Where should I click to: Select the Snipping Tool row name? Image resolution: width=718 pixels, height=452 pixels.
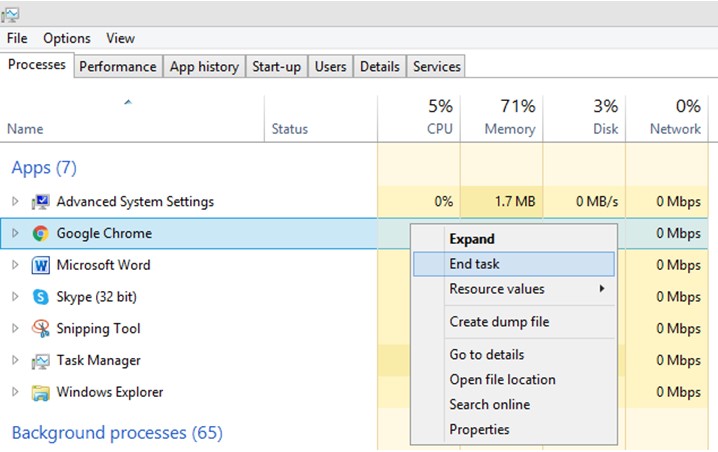click(98, 329)
